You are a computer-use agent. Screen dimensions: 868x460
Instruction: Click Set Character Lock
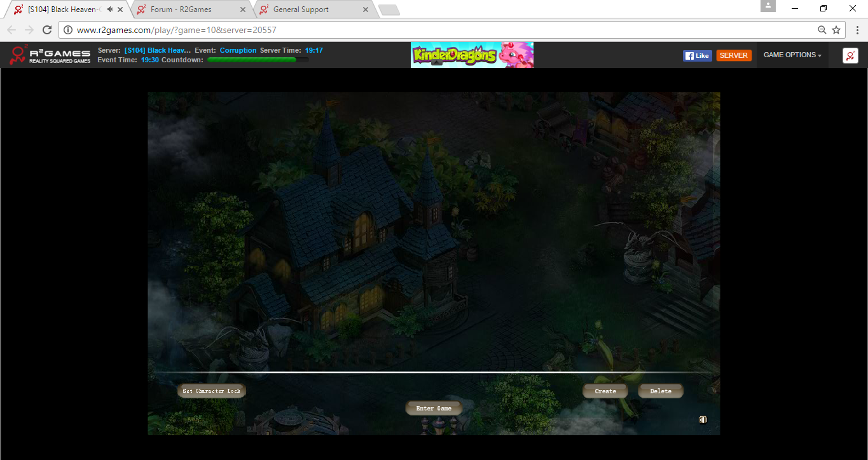[x=212, y=391]
